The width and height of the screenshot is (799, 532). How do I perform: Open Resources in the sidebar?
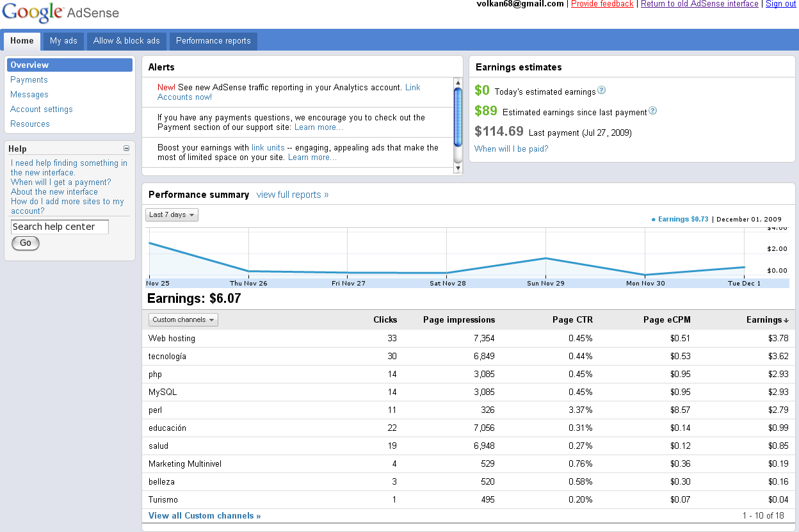30,124
